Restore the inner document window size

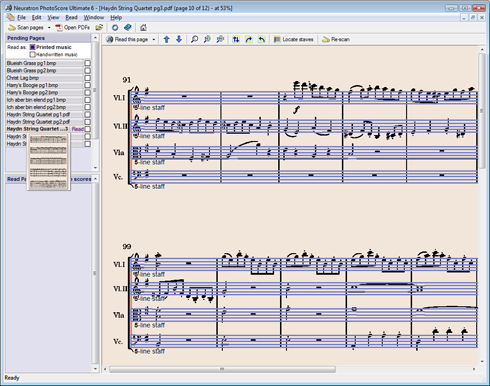[473, 18]
